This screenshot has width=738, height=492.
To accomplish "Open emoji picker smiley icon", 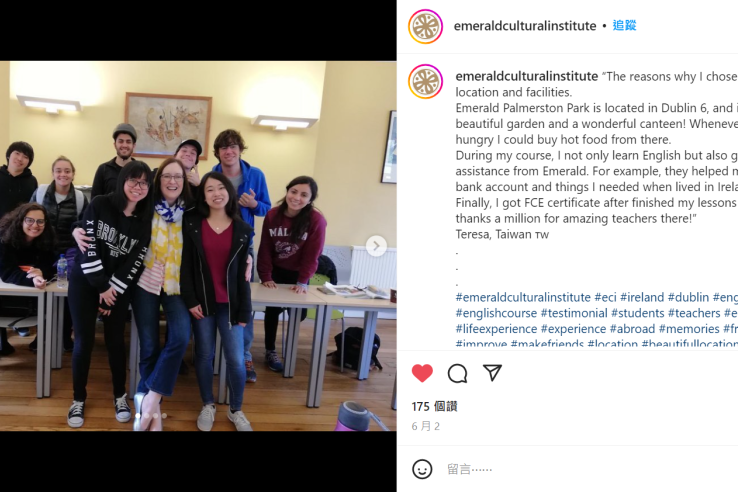I will (x=422, y=469).
